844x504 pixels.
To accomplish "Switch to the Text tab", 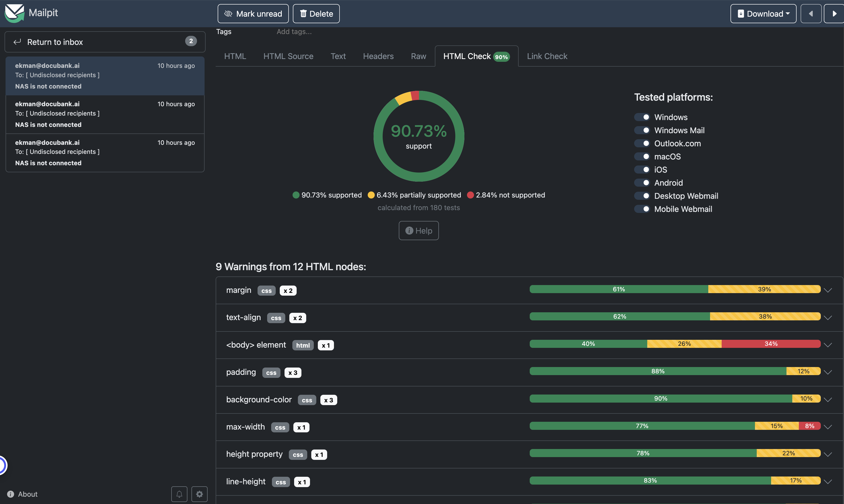I will (x=338, y=56).
